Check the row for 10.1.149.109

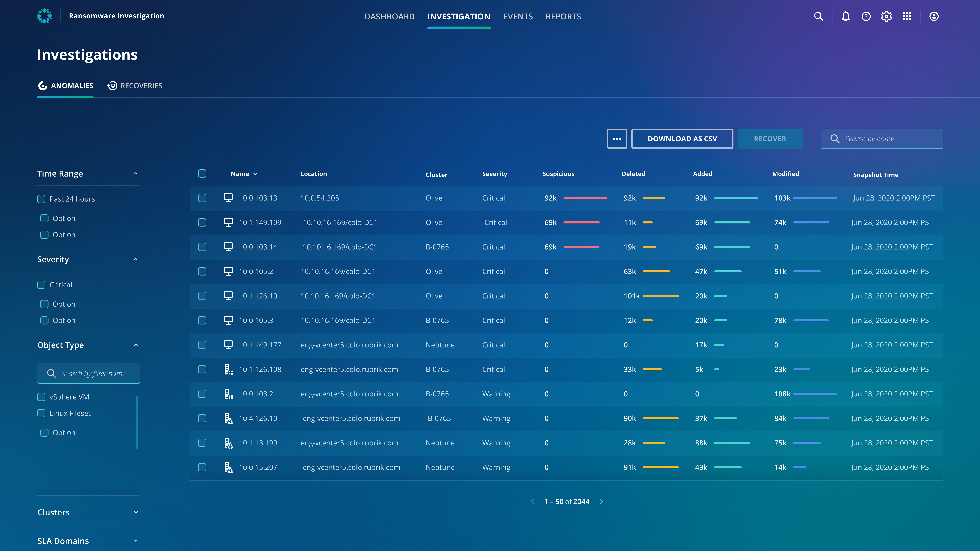tap(202, 222)
